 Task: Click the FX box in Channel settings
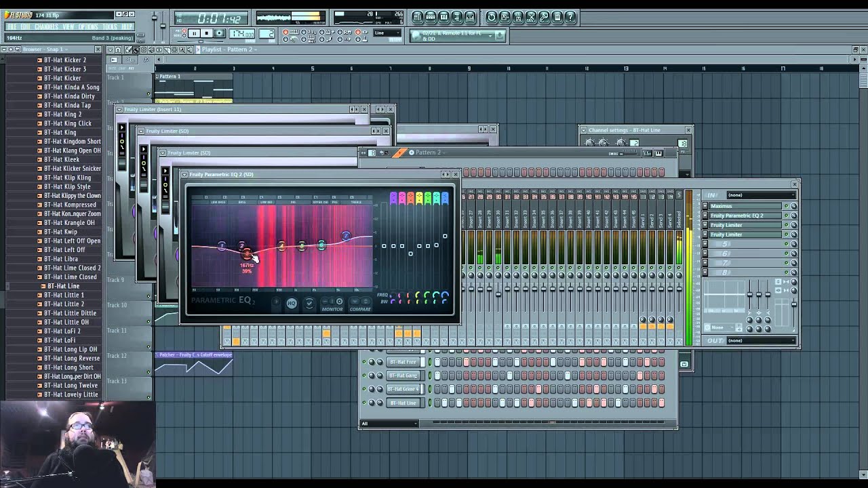tap(682, 143)
